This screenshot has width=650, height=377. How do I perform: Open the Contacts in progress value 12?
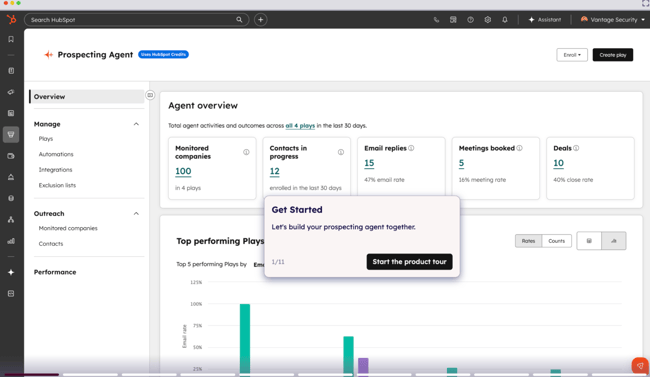tap(274, 171)
